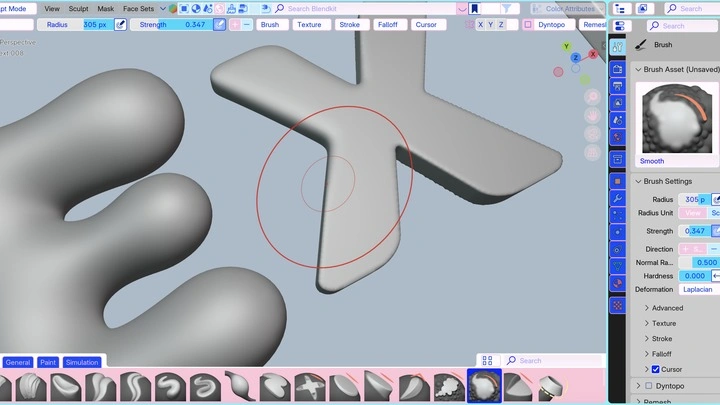This screenshot has width=720, height=405.
Task: Click the viewport zoom magnifier gizmo
Action: 592,97
